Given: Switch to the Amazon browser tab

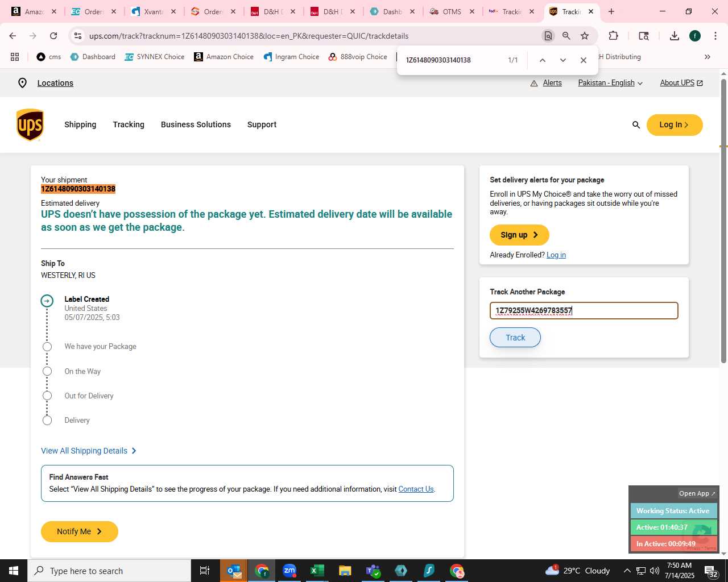Looking at the screenshot, I should pos(34,11).
